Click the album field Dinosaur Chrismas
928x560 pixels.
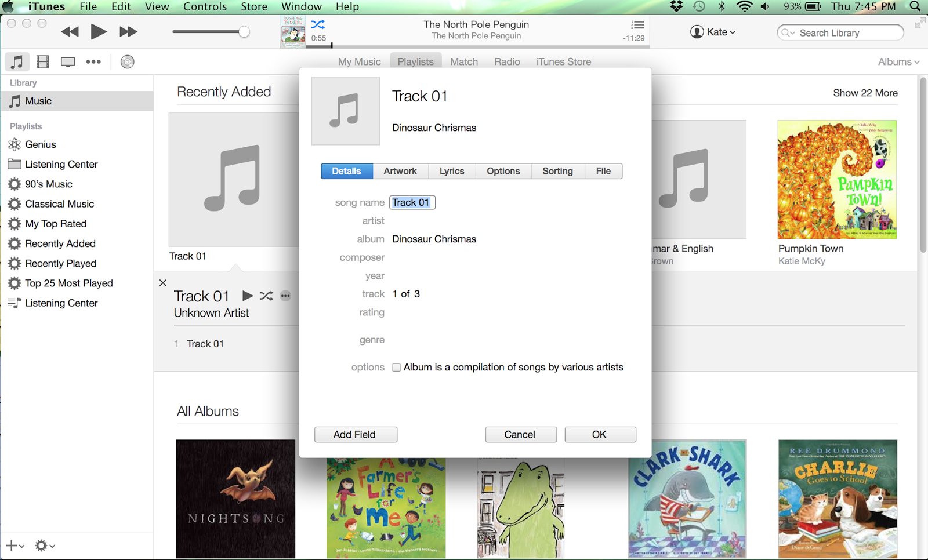pyautogui.click(x=434, y=239)
